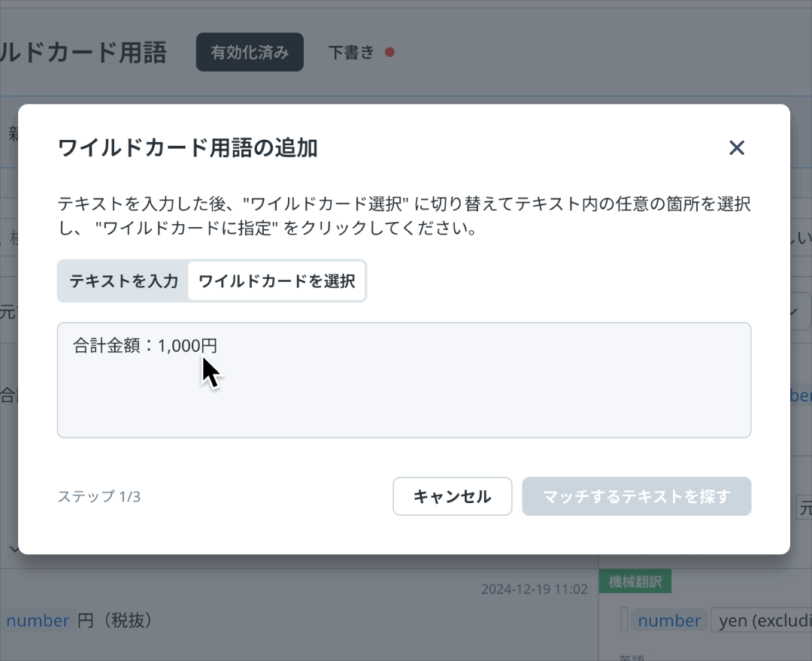Close the ワイルドカード用語の追加 dialog via X
The width and height of the screenshot is (812, 661).
tap(736, 148)
